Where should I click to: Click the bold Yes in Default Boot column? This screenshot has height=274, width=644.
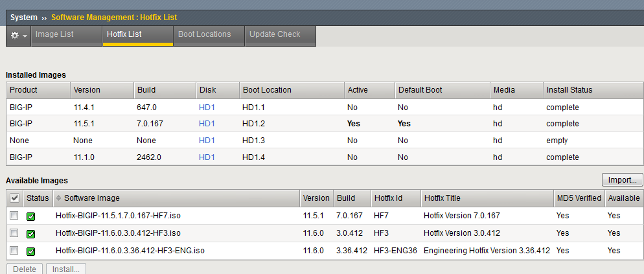[x=404, y=124]
